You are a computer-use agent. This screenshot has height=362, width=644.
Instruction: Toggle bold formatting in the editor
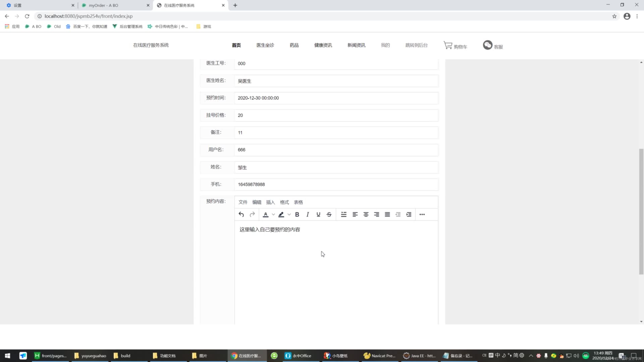pos(297,214)
